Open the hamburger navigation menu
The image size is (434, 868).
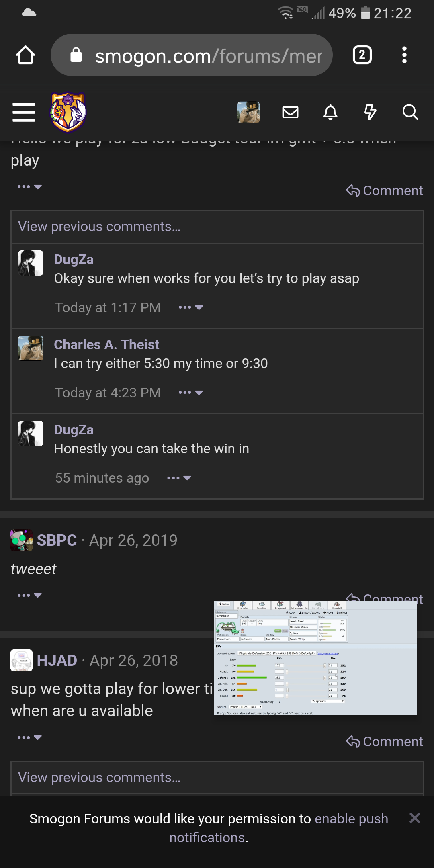coord(24,112)
